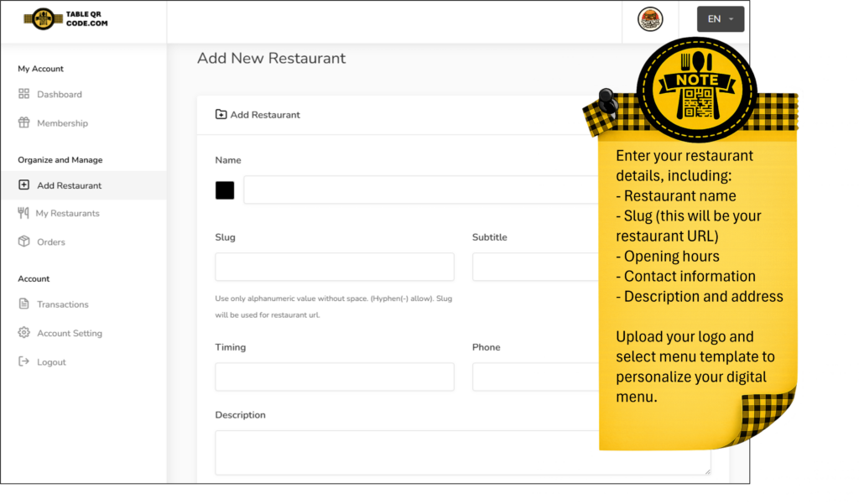Go to My Restaurants page
859x504 pixels.
[x=67, y=213]
